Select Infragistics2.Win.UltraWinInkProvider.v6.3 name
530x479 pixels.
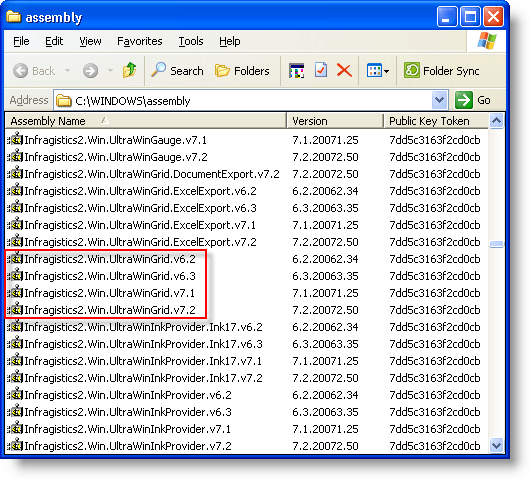pos(128,412)
